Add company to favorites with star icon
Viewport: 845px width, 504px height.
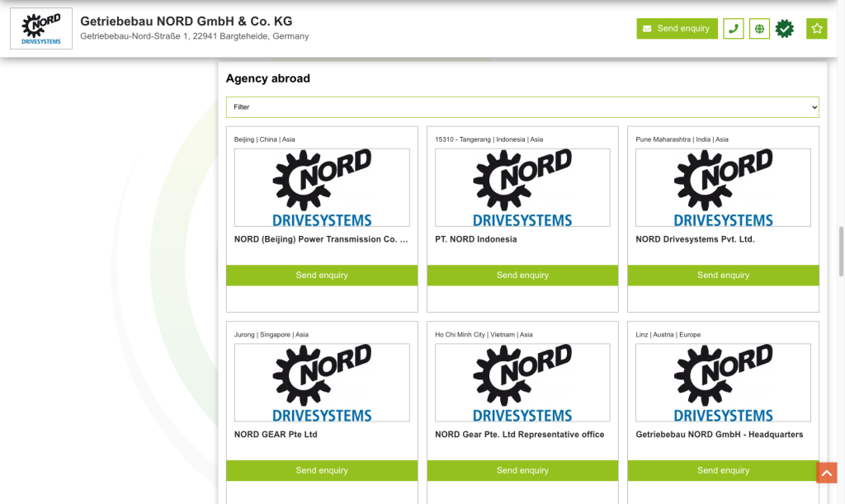pos(817,29)
